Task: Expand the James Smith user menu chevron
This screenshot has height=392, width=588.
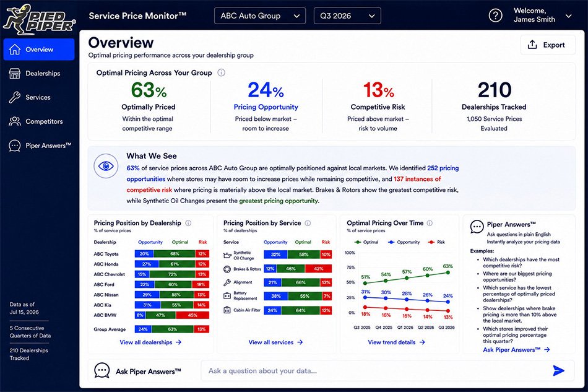Action: (x=568, y=16)
